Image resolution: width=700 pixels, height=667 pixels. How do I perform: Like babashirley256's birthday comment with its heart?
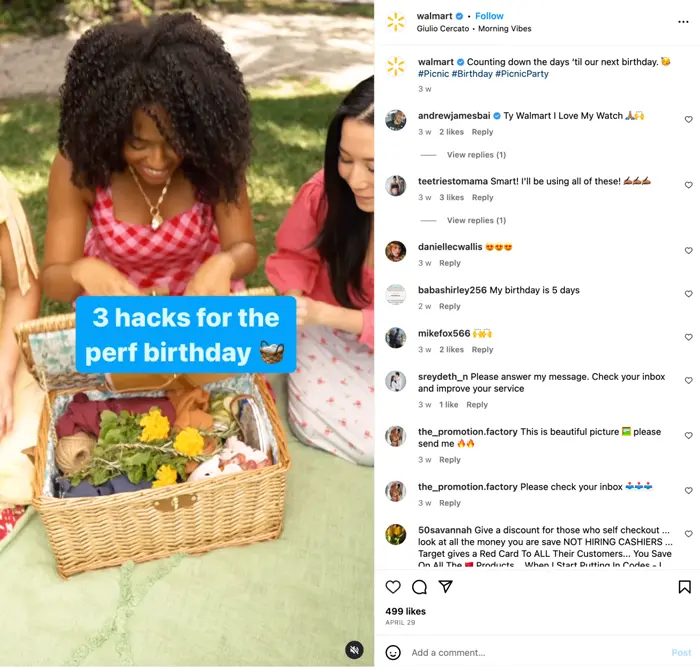click(688, 294)
